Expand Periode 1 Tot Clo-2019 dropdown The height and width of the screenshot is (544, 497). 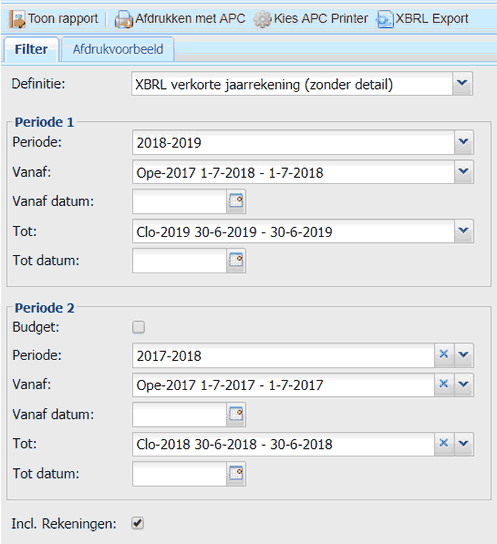[x=464, y=231]
